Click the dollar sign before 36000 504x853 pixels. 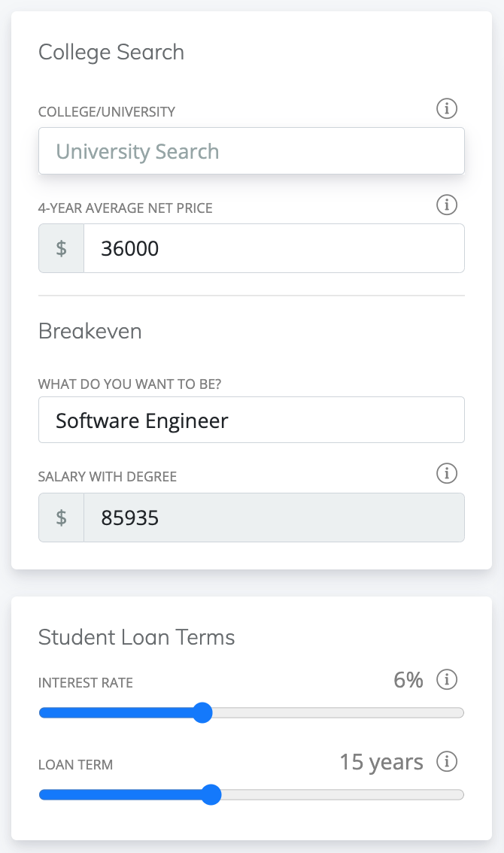tap(62, 248)
